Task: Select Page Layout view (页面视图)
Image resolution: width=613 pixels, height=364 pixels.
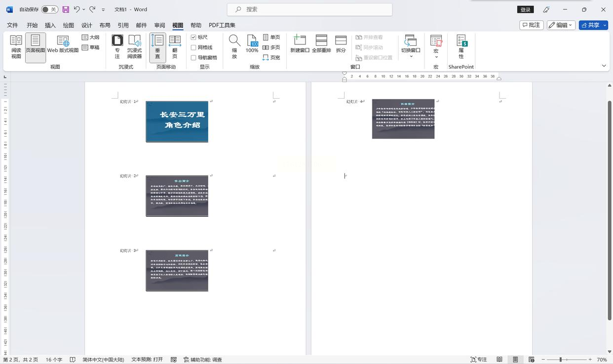Action: tap(36, 47)
